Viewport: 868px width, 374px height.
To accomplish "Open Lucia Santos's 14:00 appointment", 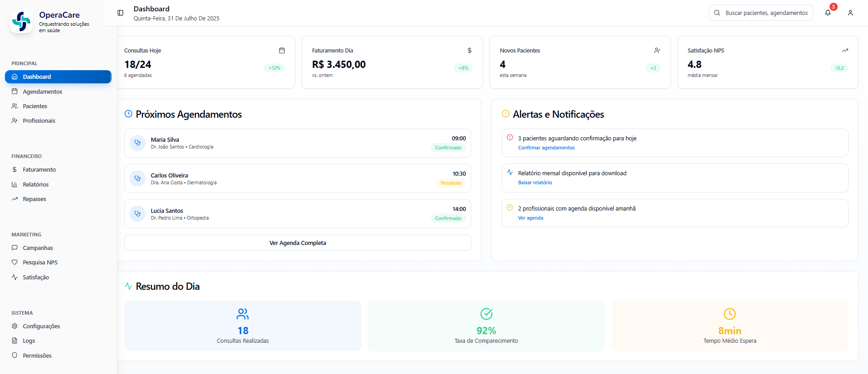I will click(298, 214).
